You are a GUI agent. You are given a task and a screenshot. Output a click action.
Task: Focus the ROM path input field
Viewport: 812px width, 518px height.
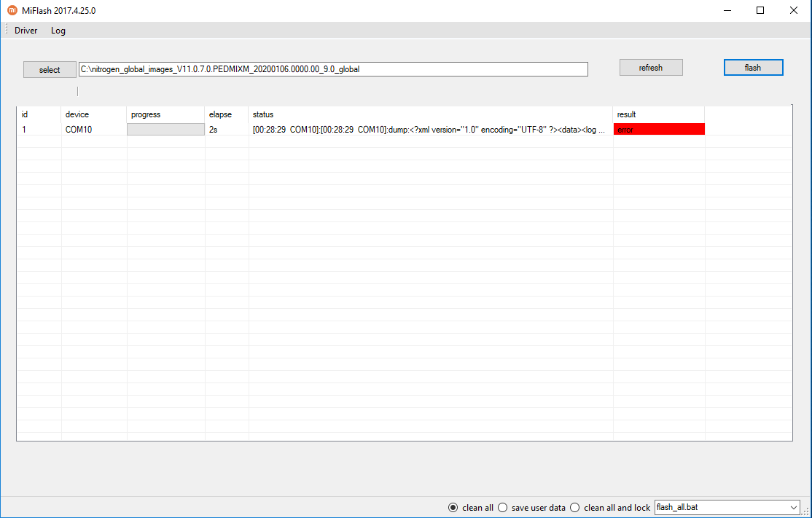click(333, 69)
